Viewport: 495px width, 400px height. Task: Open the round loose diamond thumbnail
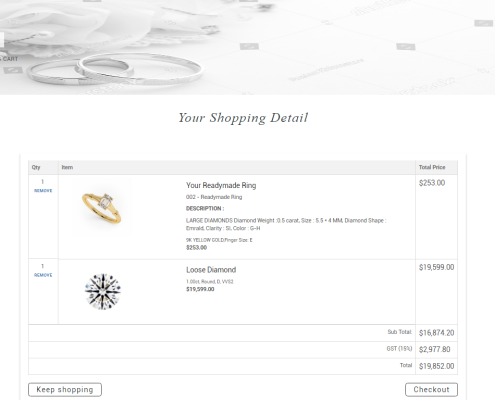coord(103,292)
